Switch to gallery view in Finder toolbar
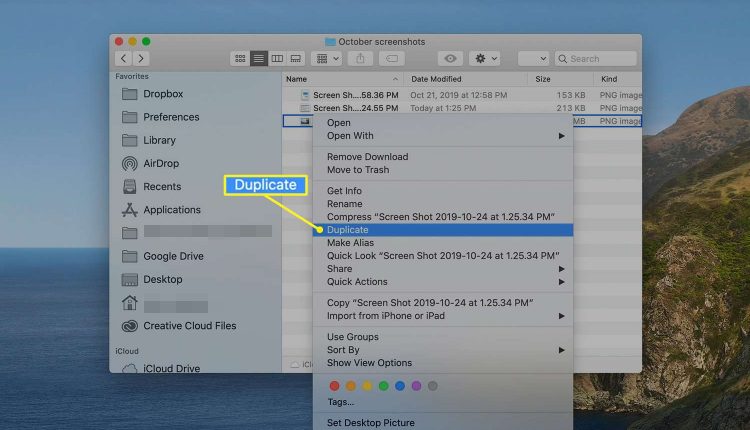The image size is (750, 430). click(296, 58)
